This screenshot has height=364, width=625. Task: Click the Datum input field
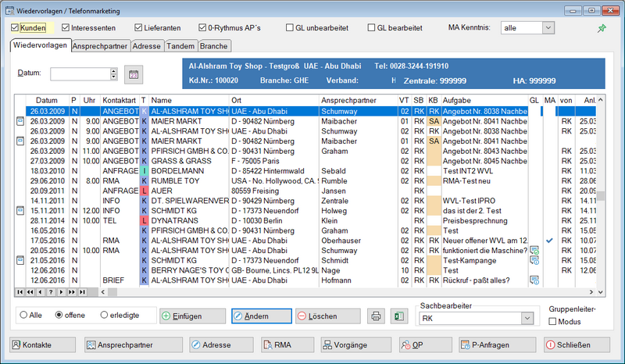point(80,74)
